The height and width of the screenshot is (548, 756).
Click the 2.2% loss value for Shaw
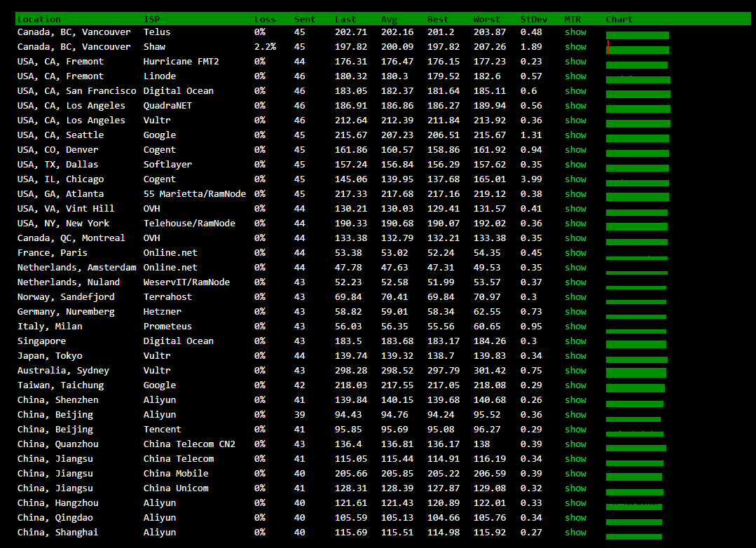(x=265, y=47)
